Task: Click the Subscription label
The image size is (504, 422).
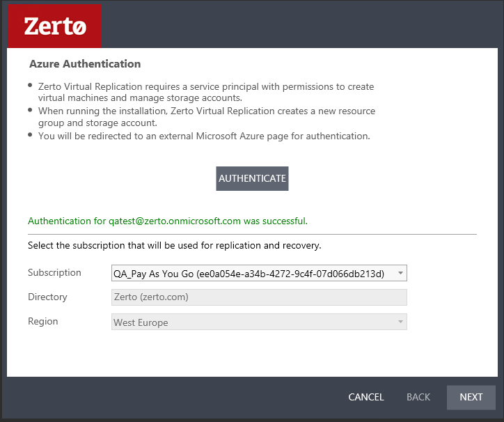Action: coord(54,272)
